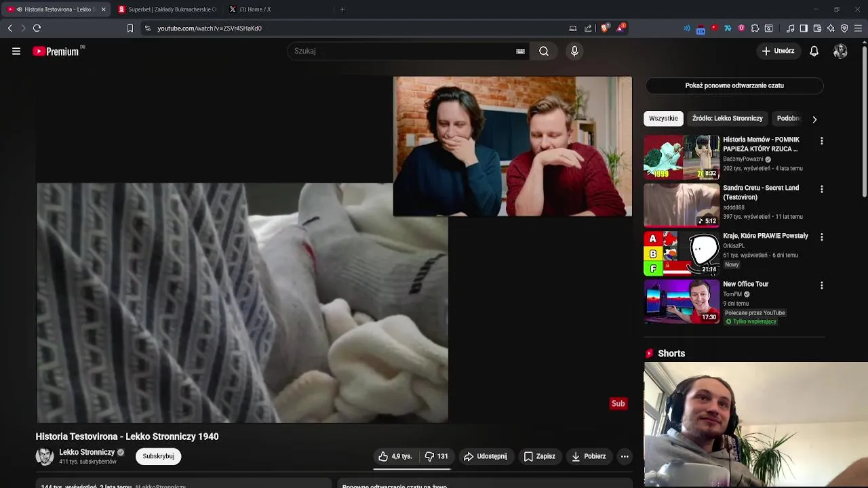
Task: Open the YouTube guide hamburger menu
Action: tap(16, 51)
